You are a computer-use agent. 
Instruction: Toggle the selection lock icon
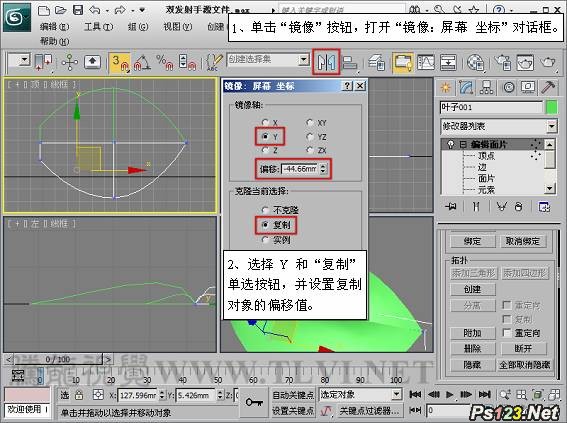coord(79,395)
